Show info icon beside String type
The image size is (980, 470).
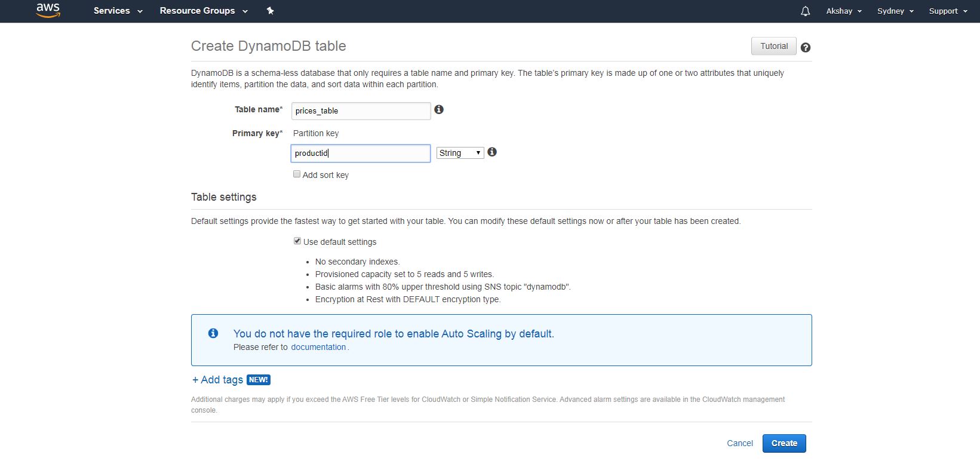(x=492, y=152)
